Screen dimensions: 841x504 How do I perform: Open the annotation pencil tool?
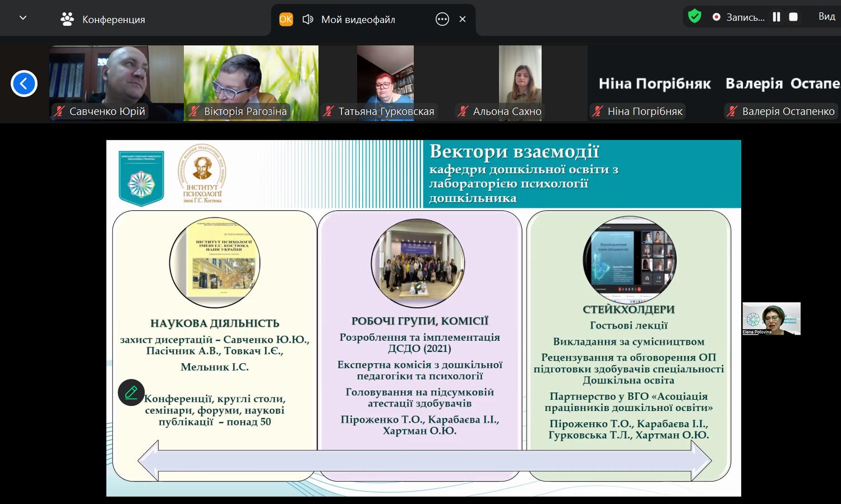131,392
